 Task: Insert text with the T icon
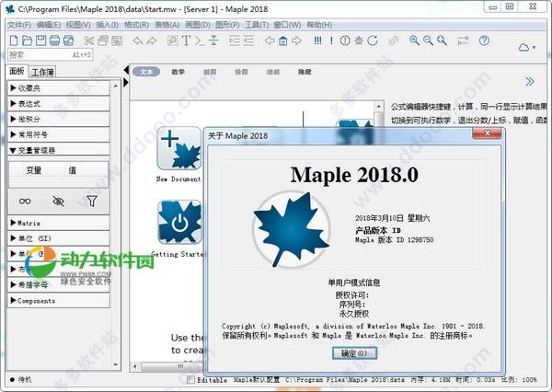(186, 40)
